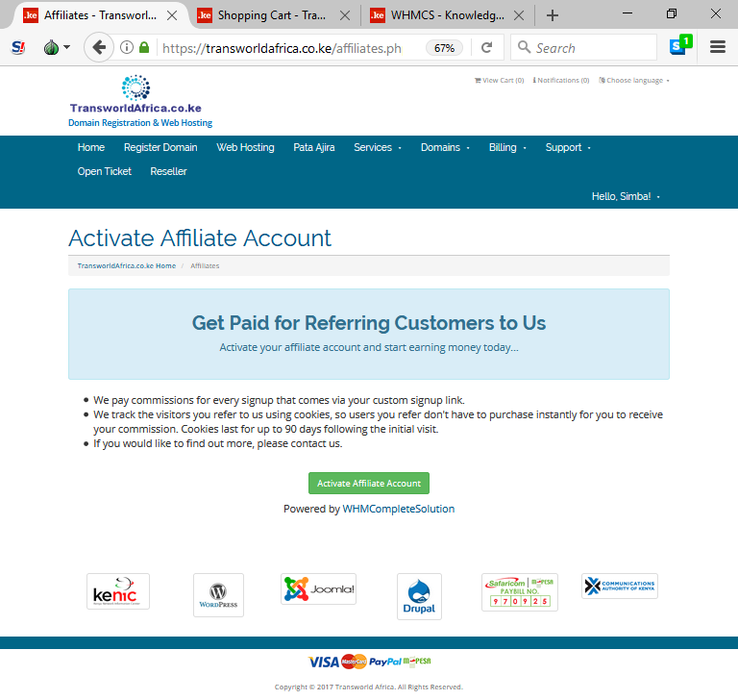
Task: Close the WHMCS Knowledgebase tab
Action: coord(519,15)
